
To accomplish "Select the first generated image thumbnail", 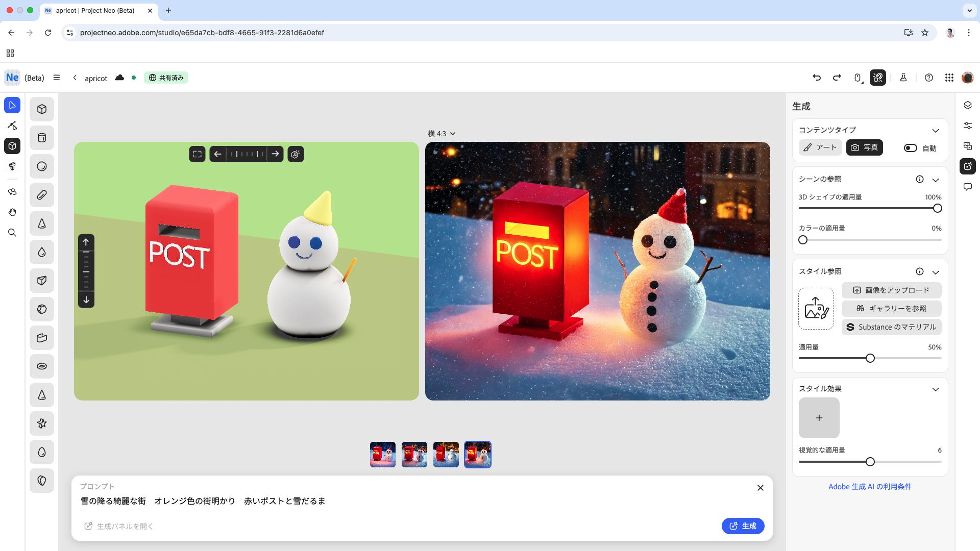I will click(x=382, y=455).
